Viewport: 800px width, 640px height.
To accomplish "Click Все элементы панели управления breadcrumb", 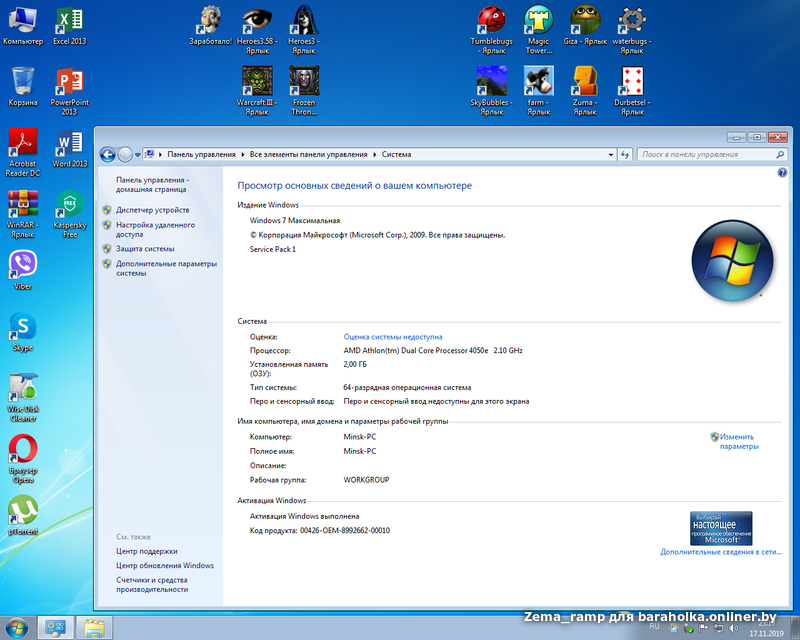I will (x=309, y=155).
